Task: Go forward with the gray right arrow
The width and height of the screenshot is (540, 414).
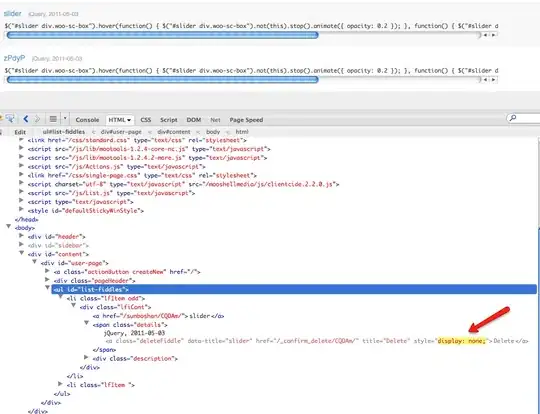Action: tap(37, 119)
